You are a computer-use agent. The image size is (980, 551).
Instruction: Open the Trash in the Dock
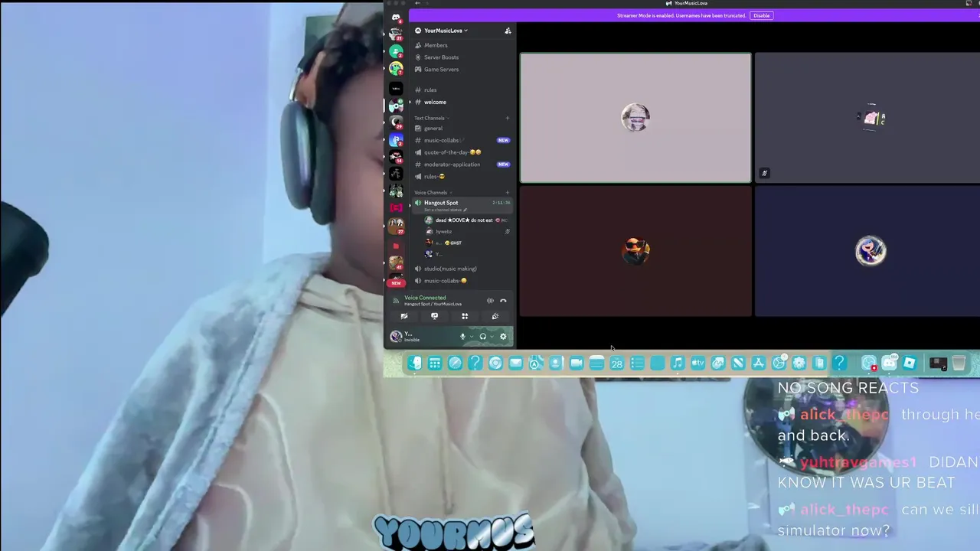tap(959, 364)
